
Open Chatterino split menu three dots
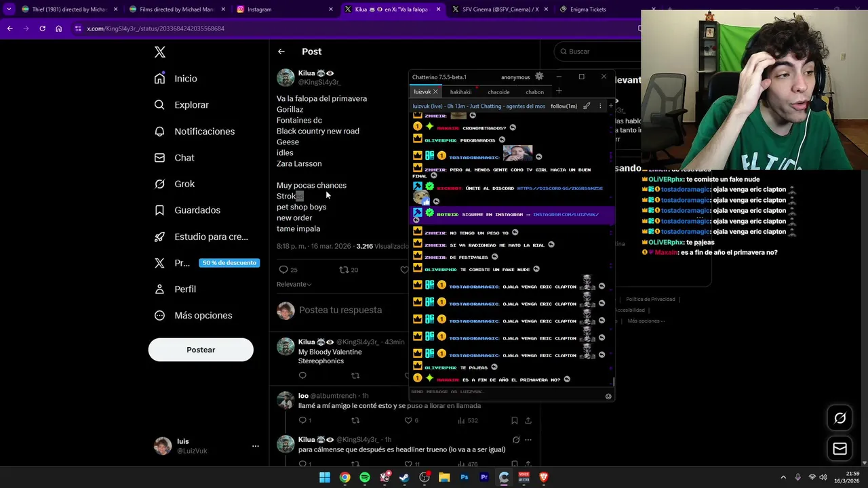tap(600, 106)
